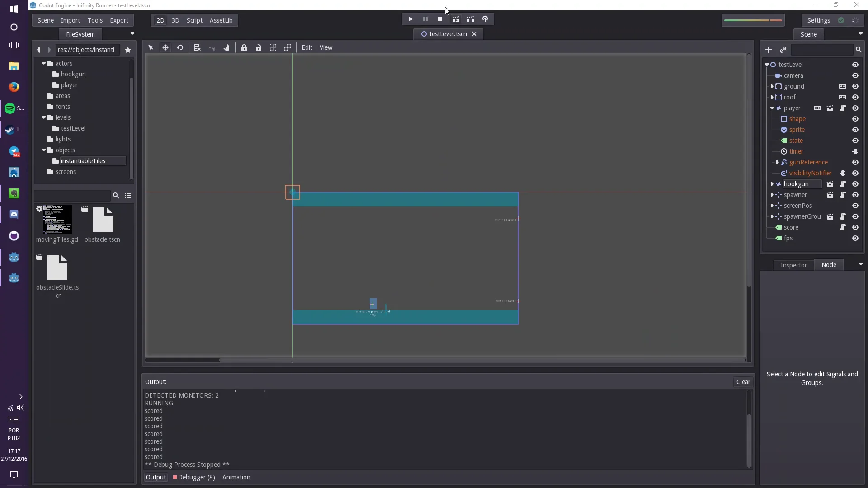Hide the hookgun node
The height and width of the screenshot is (488, 868).
click(x=855, y=184)
